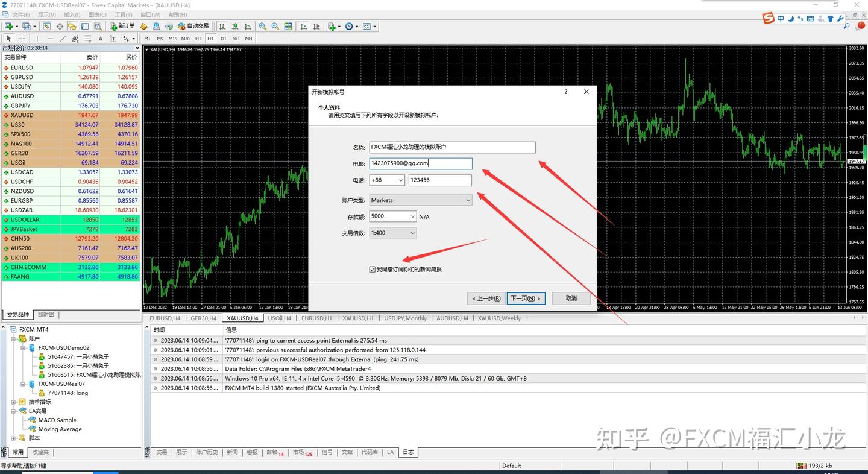
Task: Collapse the FXCM-USDDemo02 tree node
Action: [24, 348]
